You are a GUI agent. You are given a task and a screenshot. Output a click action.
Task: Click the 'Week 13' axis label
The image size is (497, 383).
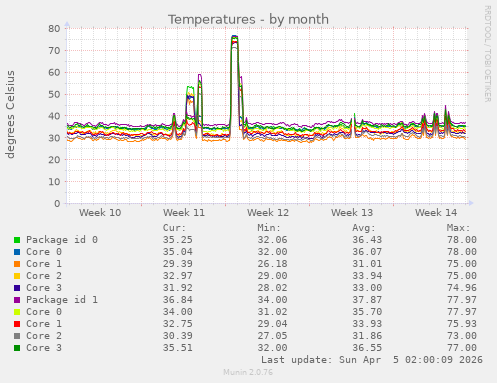tap(352, 213)
